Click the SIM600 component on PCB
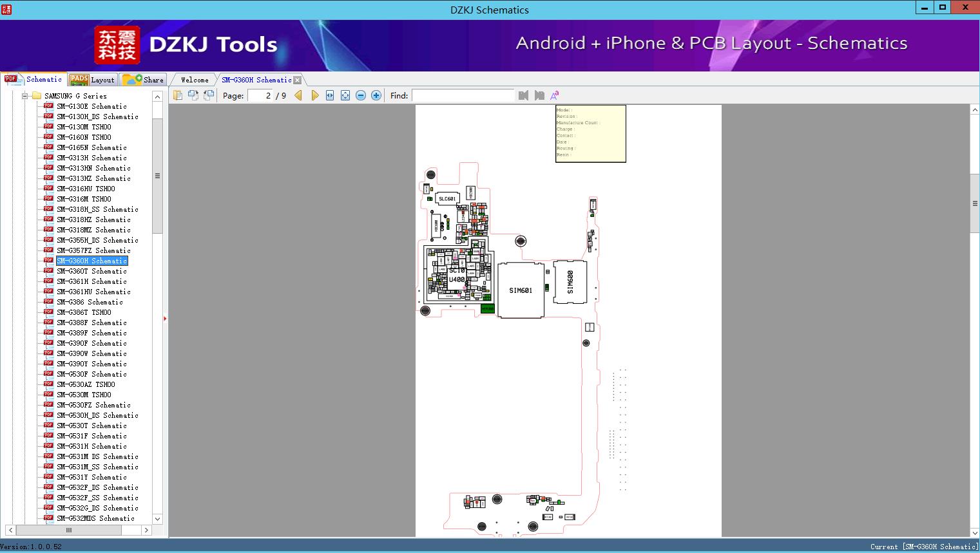This screenshot has width=980, height=553. coord(570,282)
